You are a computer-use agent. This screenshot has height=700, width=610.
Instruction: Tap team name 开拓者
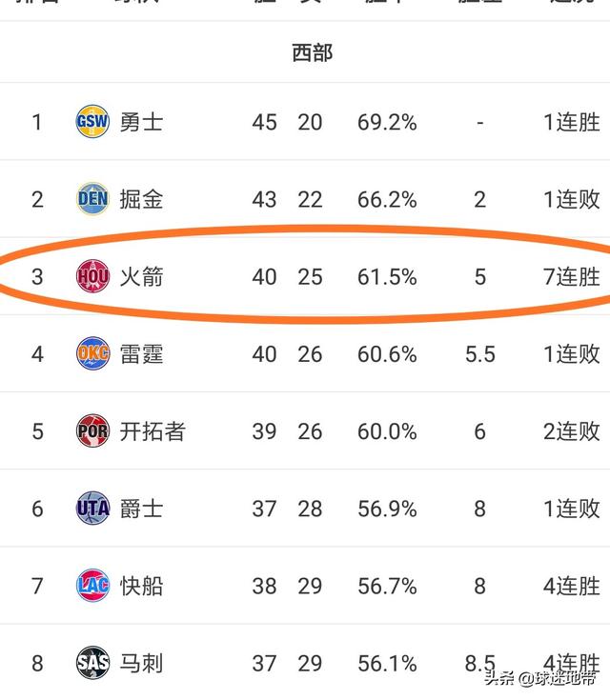tap(152, 431)
